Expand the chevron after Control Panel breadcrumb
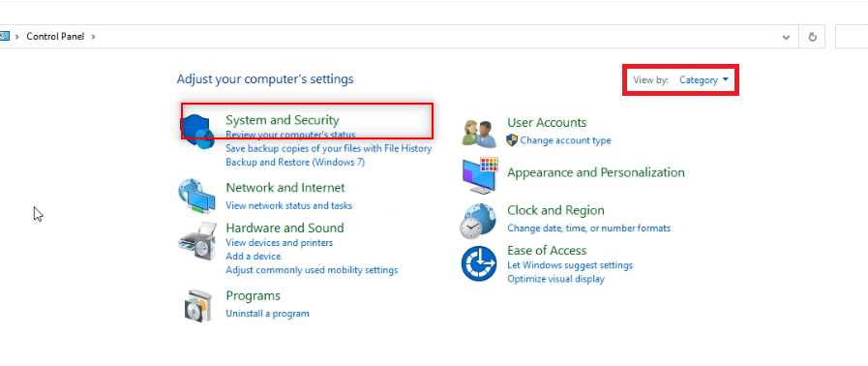Viewport: 868px width, 366px height. point(93,37)
